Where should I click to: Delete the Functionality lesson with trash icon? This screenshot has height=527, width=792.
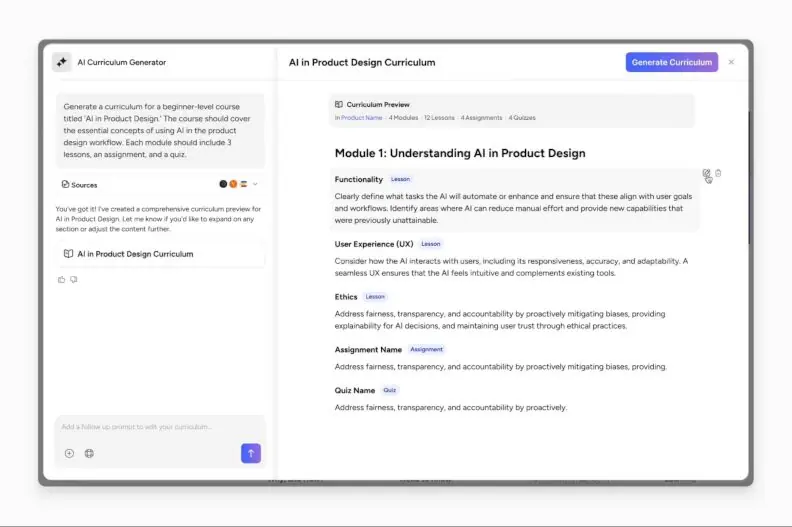(x=718, y=173)
